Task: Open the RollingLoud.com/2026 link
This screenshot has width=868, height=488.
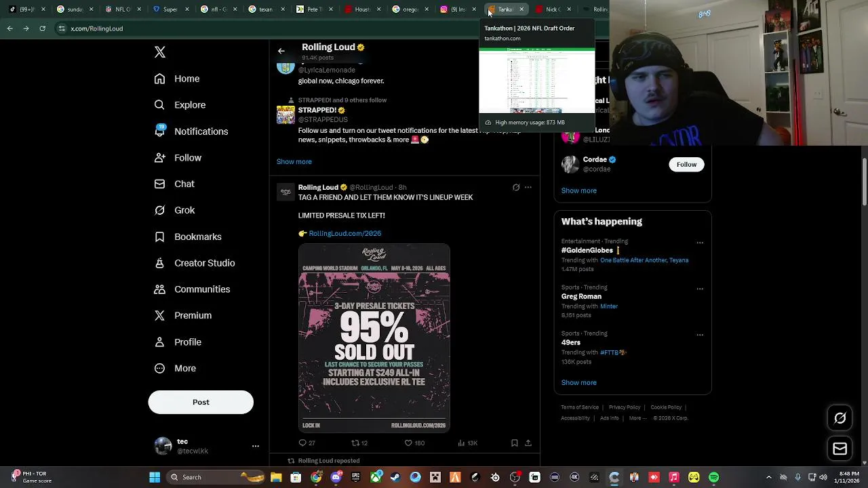Action: [344, 233]
